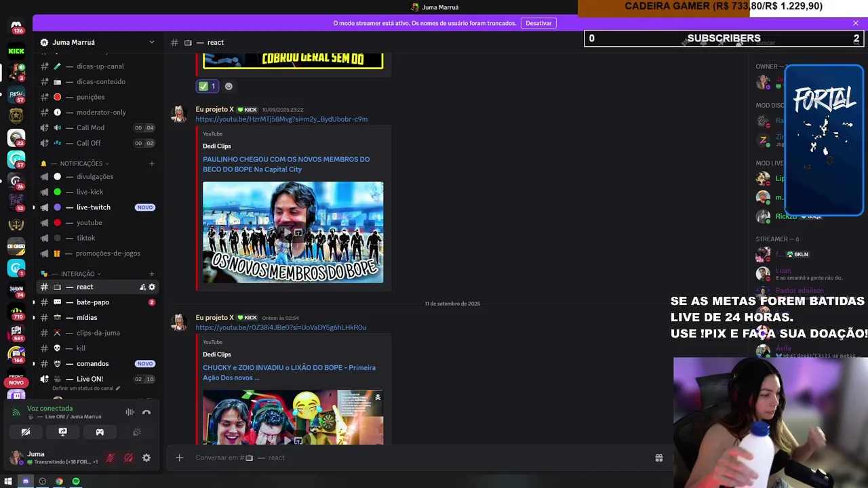Open tiktok channel
Image resolution: width=868 pixels, height=488 pixels.
tap(98, 238)
